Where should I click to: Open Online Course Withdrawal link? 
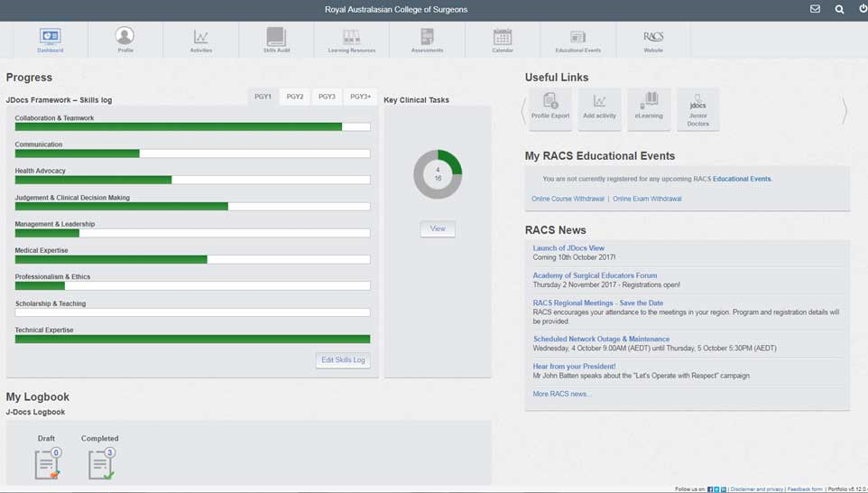tap(568, 199)
